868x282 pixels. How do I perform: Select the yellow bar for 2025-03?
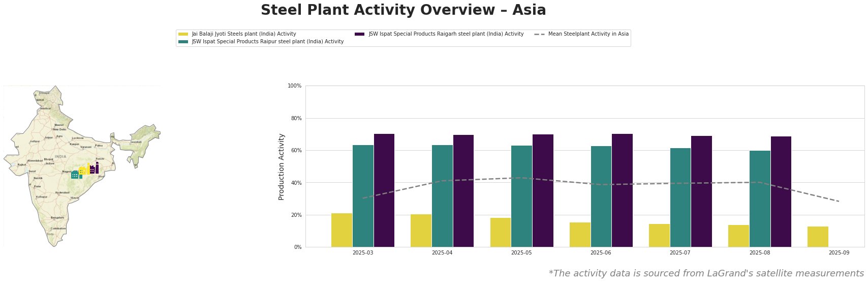pyautogui.click(x=342, y=230)
